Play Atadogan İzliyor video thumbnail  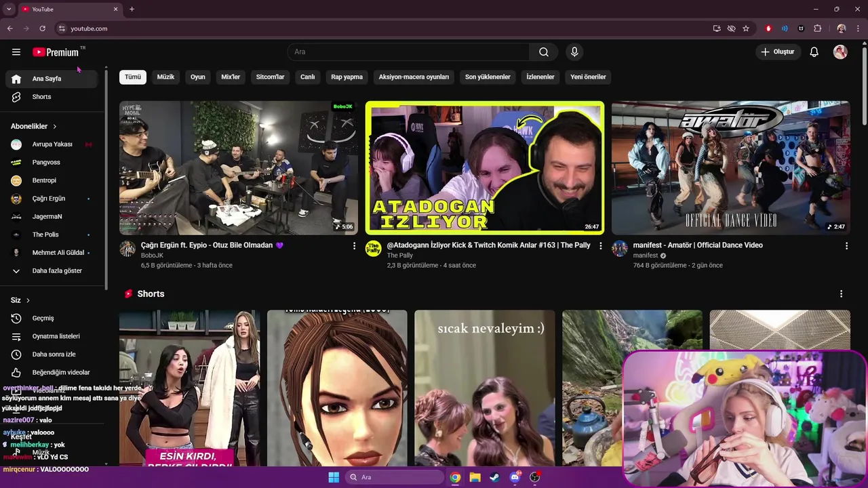click(x=485, y=168)
